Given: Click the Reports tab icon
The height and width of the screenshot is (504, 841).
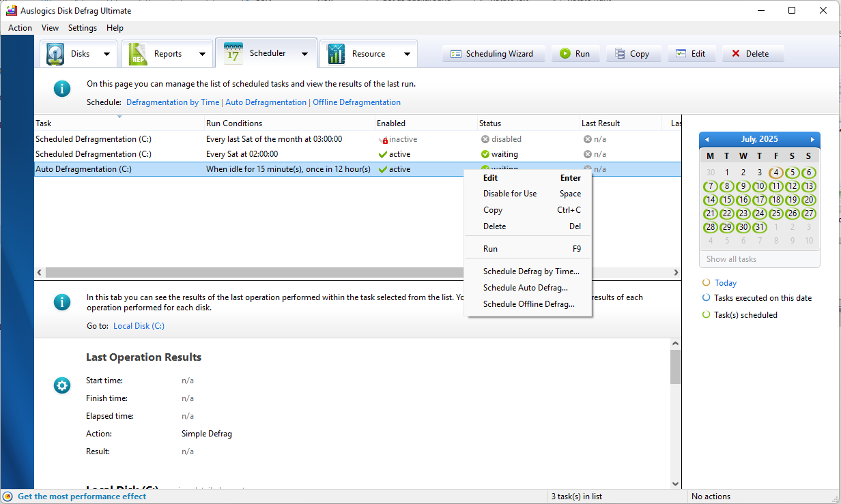Looking at the screenshot, I should point(138,54).
